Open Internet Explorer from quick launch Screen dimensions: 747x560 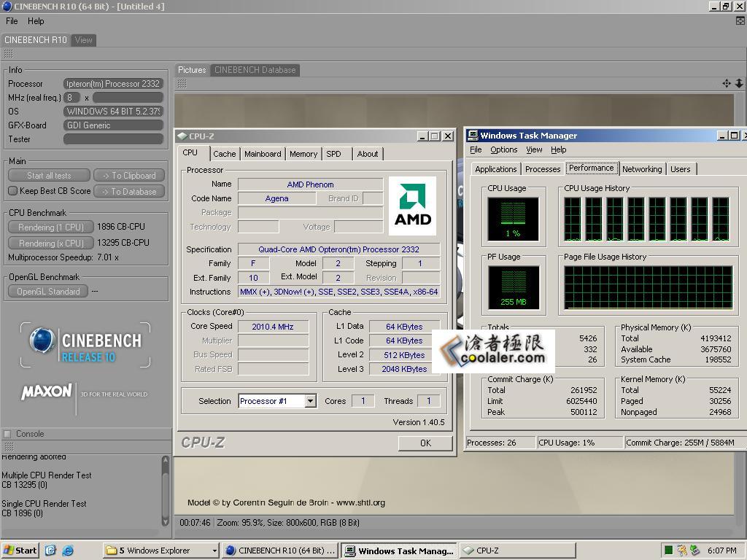(68, 551)
